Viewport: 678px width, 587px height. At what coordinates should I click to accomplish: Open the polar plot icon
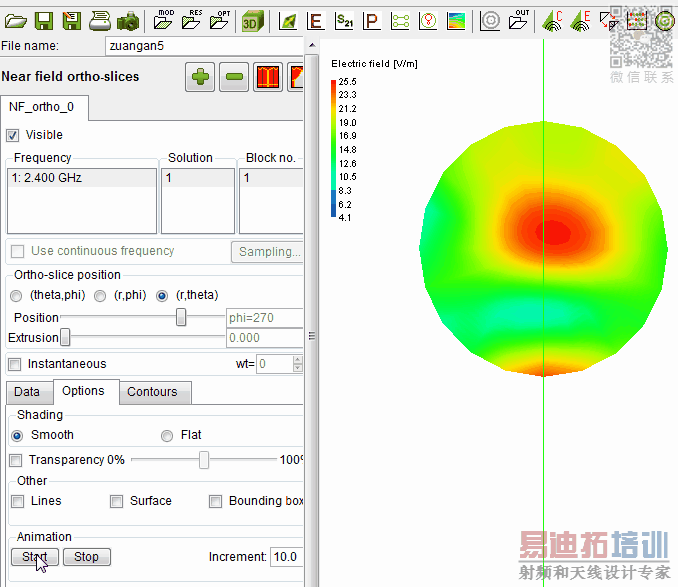pos(428,21)
